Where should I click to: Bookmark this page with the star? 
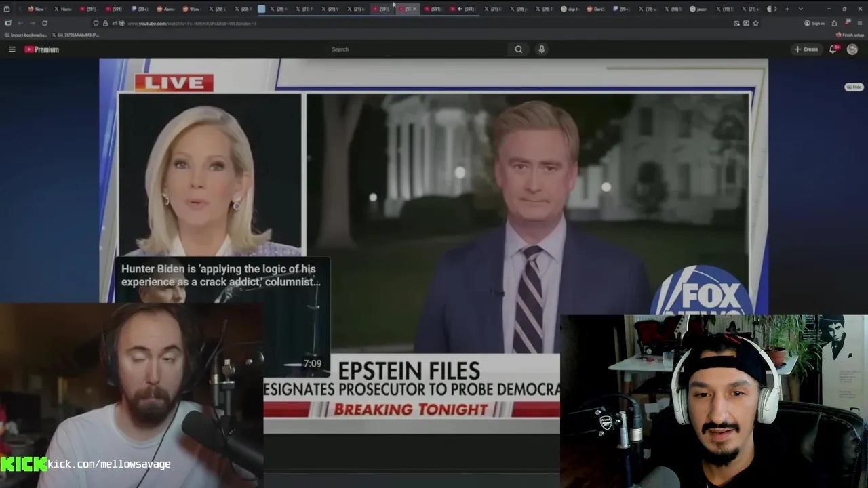click(755, 23)
